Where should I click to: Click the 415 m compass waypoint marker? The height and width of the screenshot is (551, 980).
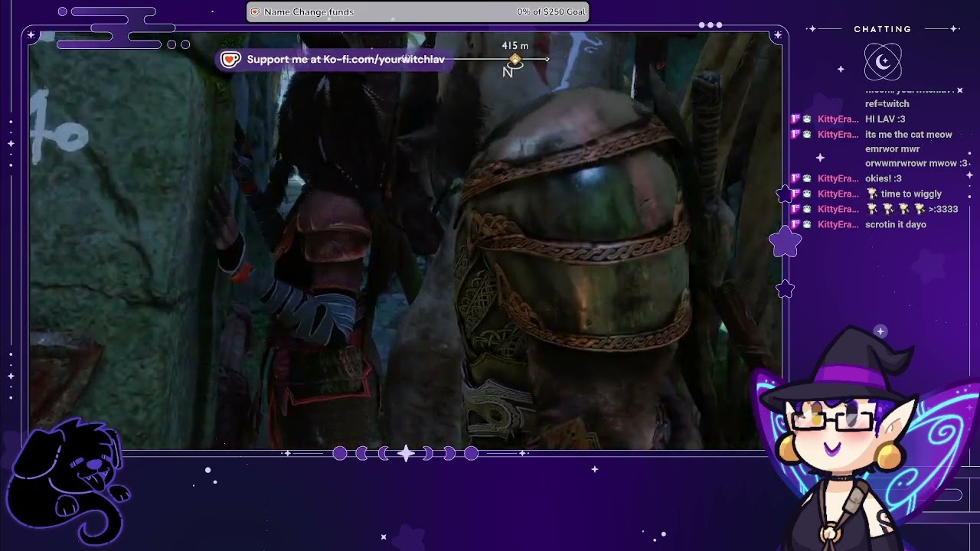click(515, 60)
